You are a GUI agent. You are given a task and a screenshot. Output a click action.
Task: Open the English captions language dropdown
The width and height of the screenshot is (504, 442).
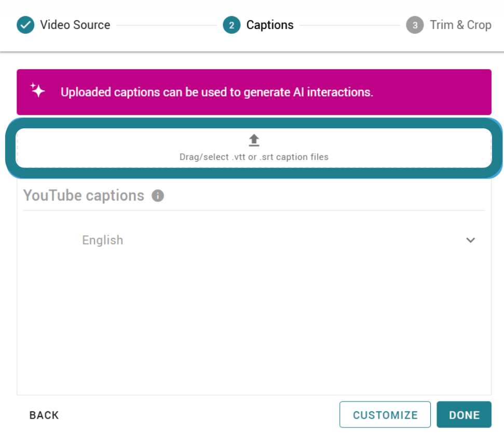254,240
